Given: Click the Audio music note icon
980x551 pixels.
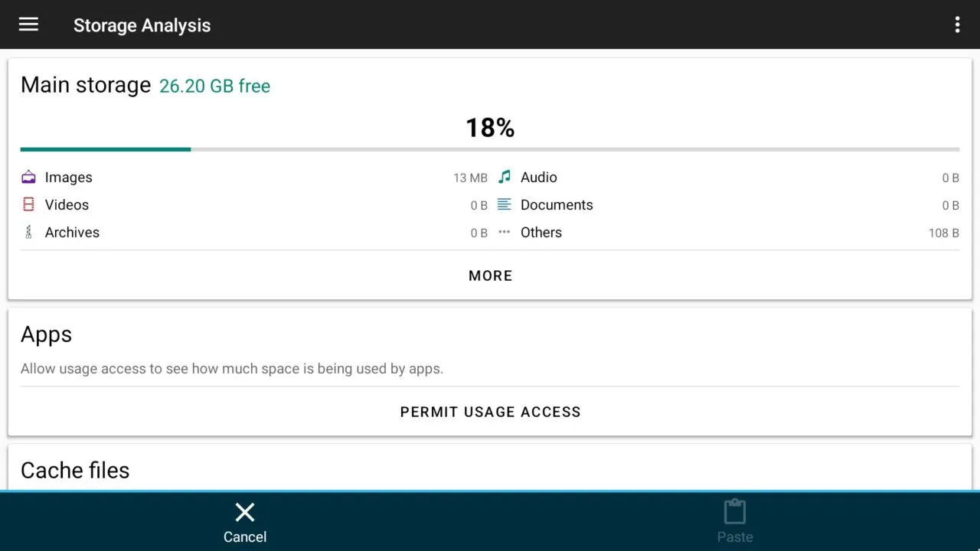Looking at the screenshot, I should (504, 178).
